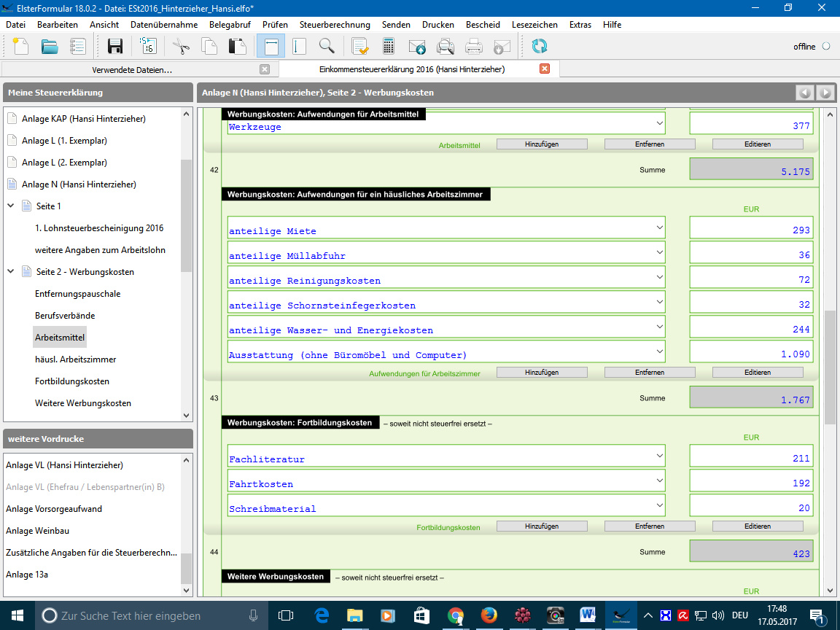
Task: Open the calculator tax calculation icon
Action: pos(389,47)
